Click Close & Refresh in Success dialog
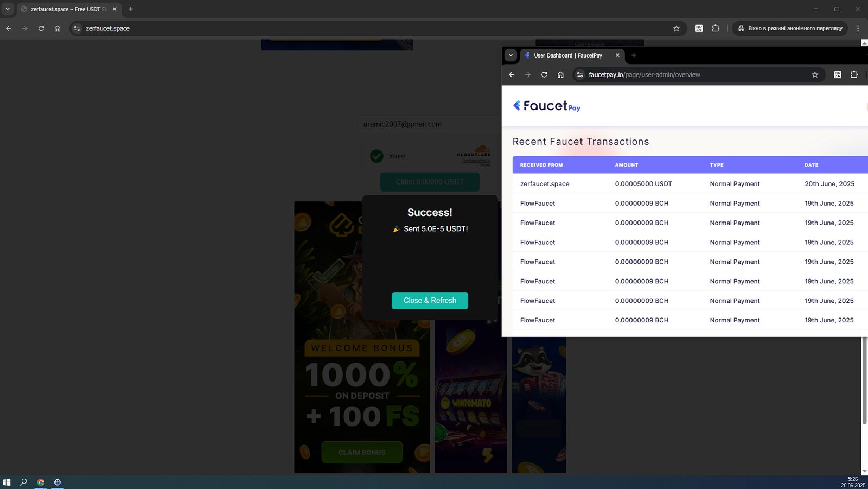This screenshot has height=489, width=868. (430, 300)
